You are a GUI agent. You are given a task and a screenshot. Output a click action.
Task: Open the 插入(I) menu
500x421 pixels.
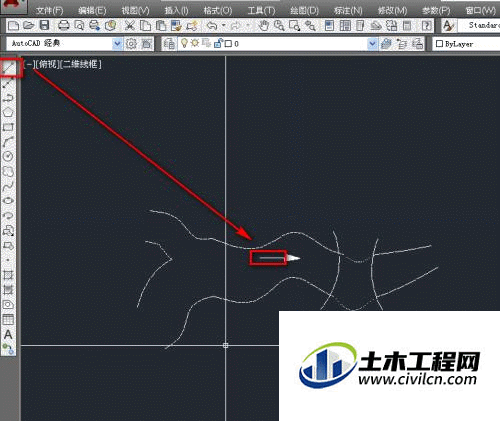176,11
